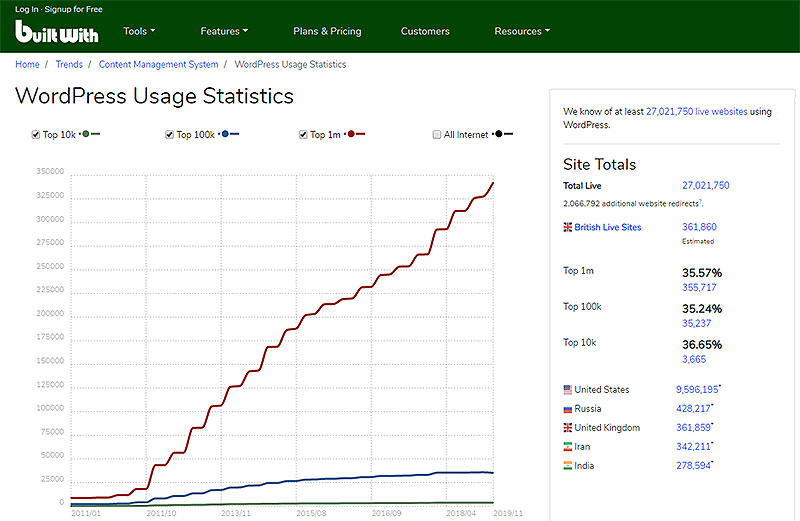Click the Log In link
This screenshot has width=800, height=521.
pos(27,9)
